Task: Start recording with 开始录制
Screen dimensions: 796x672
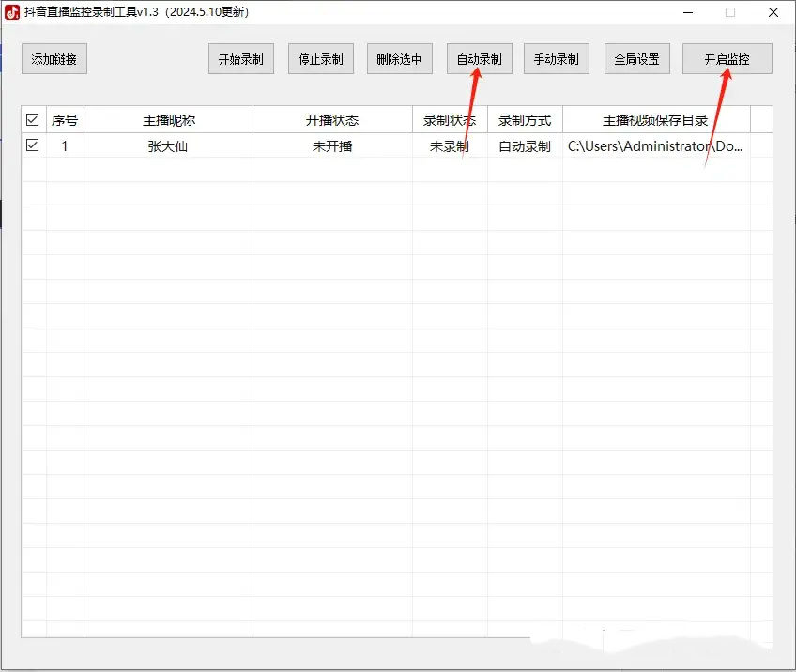Action: 241,59
